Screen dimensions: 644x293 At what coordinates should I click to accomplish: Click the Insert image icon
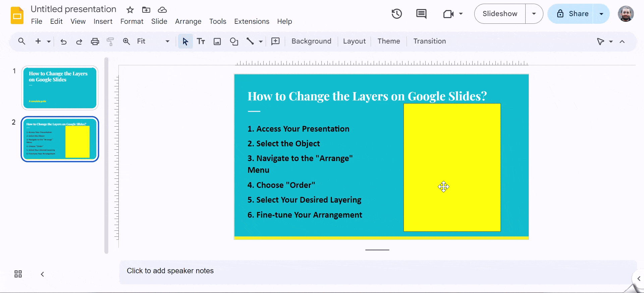(217, 42)
